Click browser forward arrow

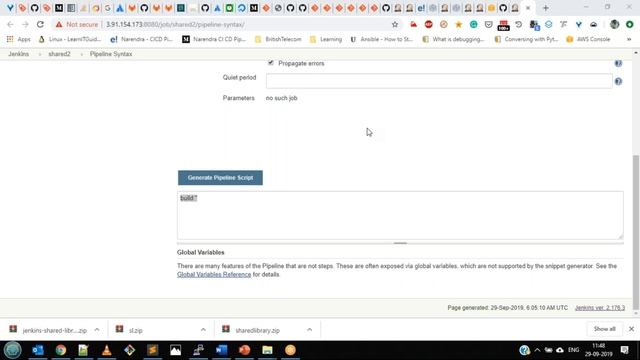(x=25, y=24)
